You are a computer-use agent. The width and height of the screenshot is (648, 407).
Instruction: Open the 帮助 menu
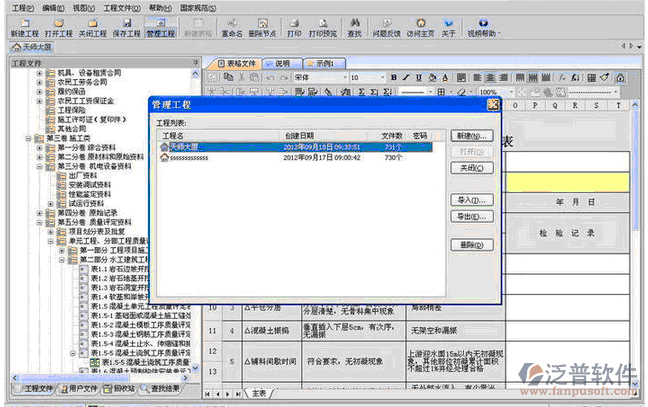tap(159, 7)
